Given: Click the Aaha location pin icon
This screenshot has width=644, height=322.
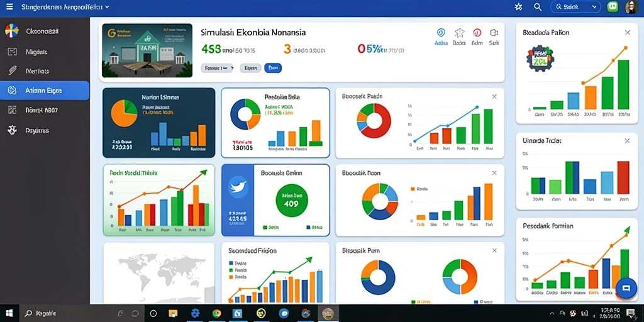Looking at the screenshot, I should coord(441,33).
